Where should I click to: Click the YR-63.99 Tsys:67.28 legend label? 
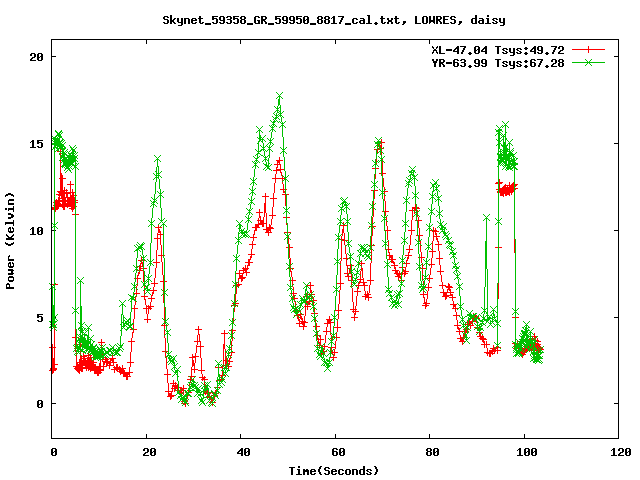[498, 63]
